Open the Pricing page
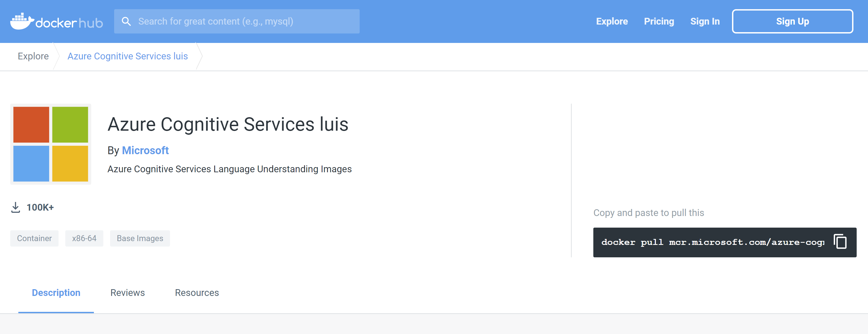This screenshot has height=334, width=868. pyautogui.click(x=659, y=21)
